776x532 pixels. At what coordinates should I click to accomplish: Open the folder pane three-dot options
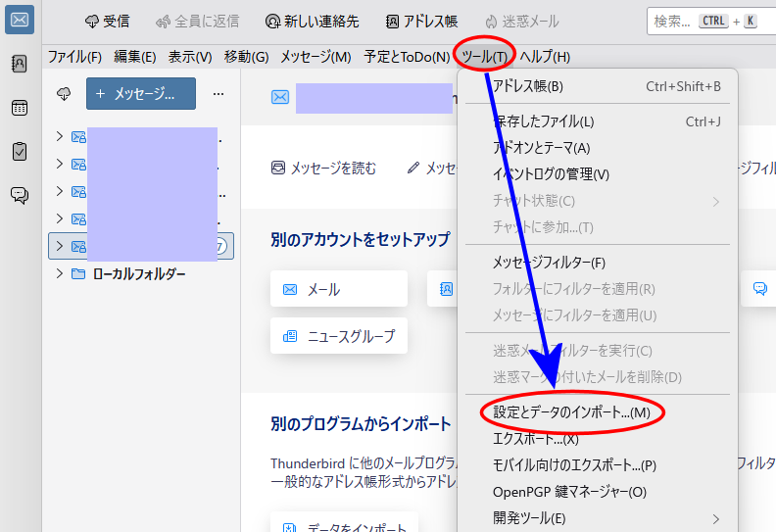click(218, 94)
